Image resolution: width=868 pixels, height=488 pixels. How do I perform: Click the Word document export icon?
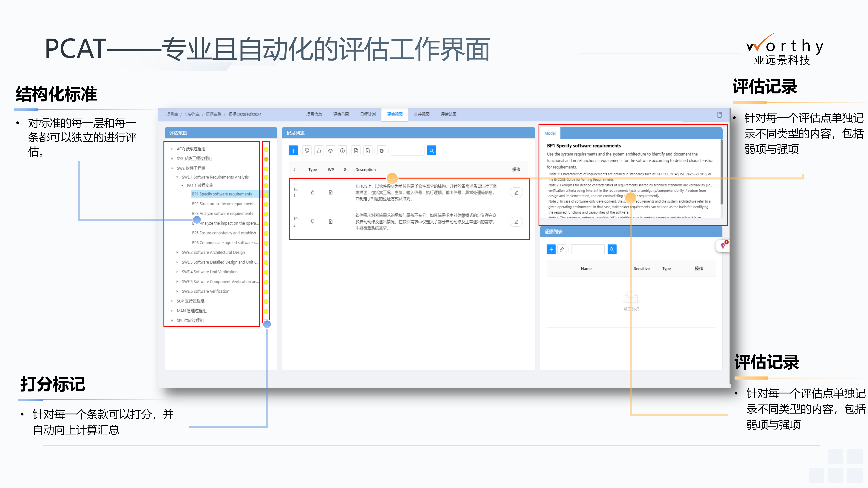pos(356,151)
